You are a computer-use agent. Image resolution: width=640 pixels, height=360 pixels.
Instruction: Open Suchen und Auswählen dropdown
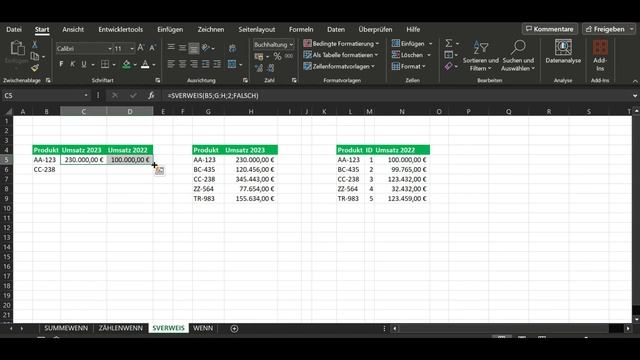(x=518, y=56)
